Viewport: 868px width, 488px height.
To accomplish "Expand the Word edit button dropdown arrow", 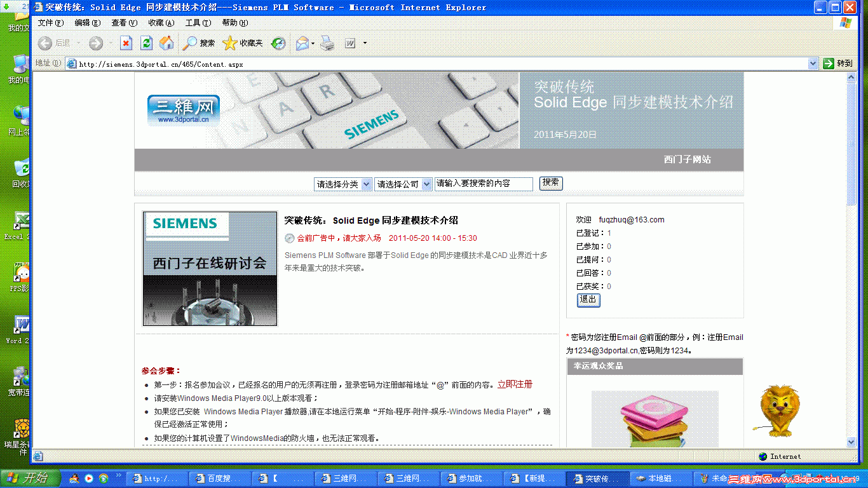I will (365, 43).
